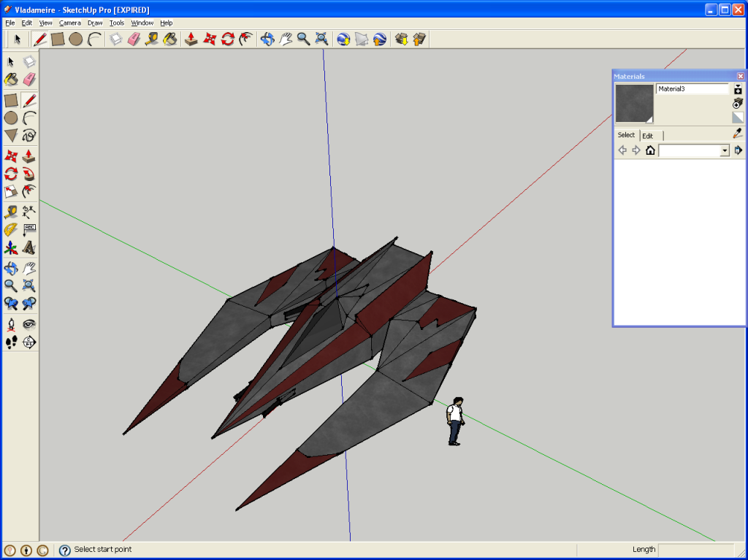Click Next view zoom icon
This screenshot has width=748, height=560.
[29, 304]
